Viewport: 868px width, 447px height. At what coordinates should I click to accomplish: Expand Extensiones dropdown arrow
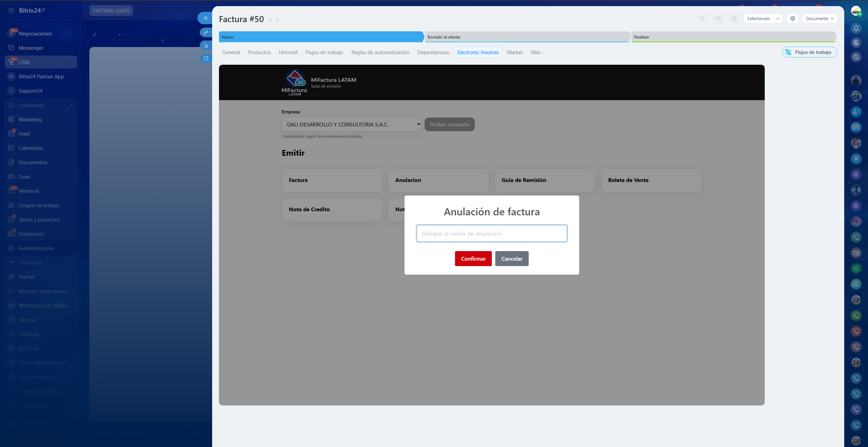tap(778, 19)
